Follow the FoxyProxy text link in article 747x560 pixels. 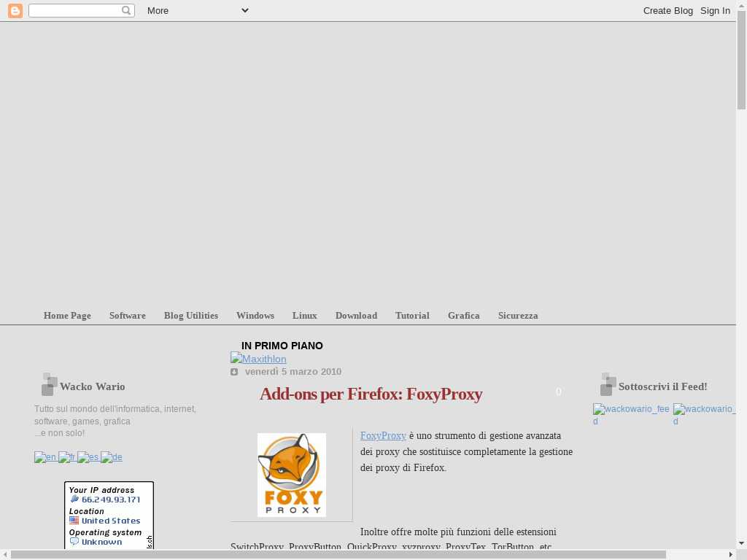click(x=383, y=435)
